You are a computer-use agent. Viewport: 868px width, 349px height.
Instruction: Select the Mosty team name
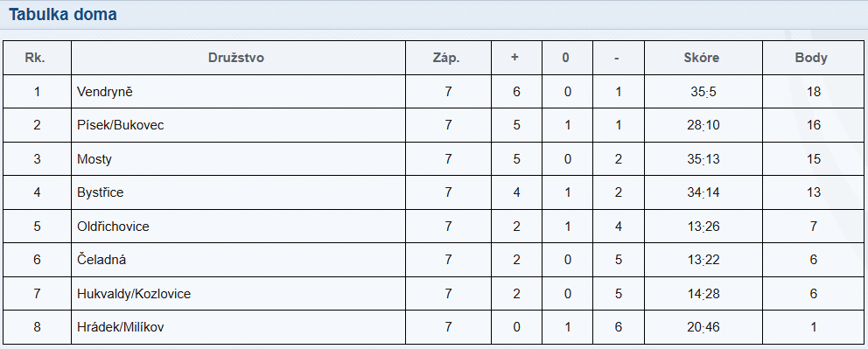click(94, 159)
